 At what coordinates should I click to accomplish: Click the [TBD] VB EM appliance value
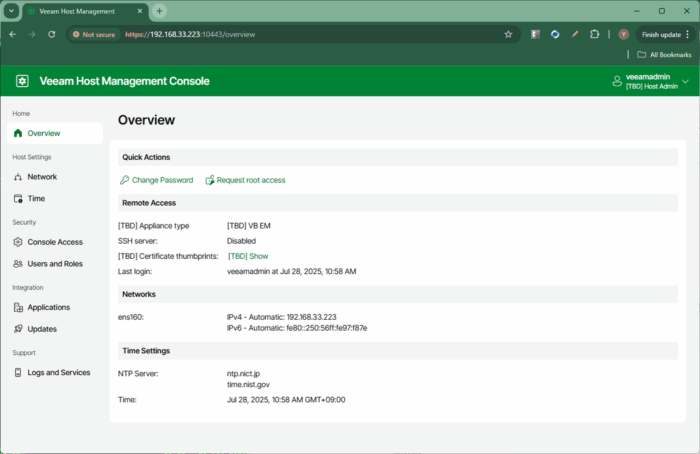pyautogui.click(x=249, y=226)
